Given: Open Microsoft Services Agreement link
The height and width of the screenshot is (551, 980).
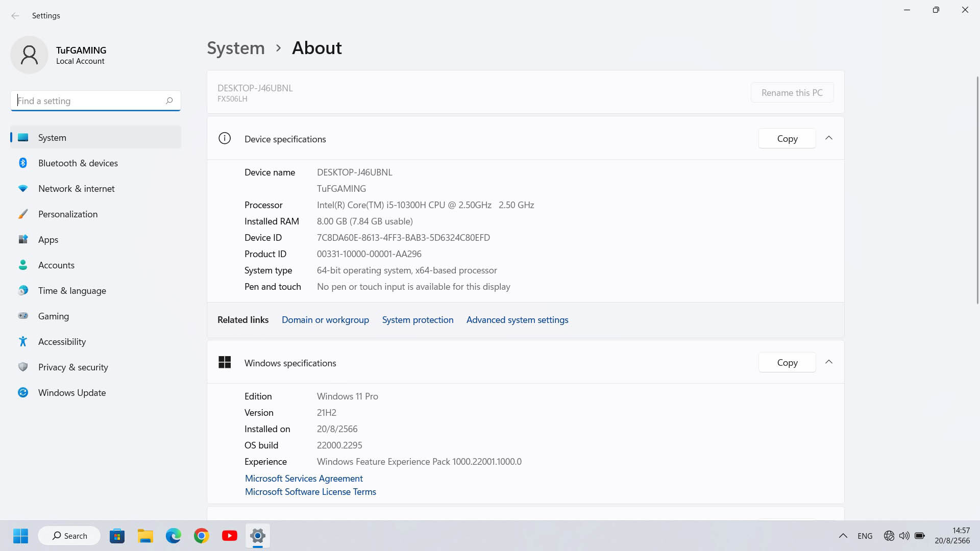Looking at the screenshot, I should click(x=304, y=479).
